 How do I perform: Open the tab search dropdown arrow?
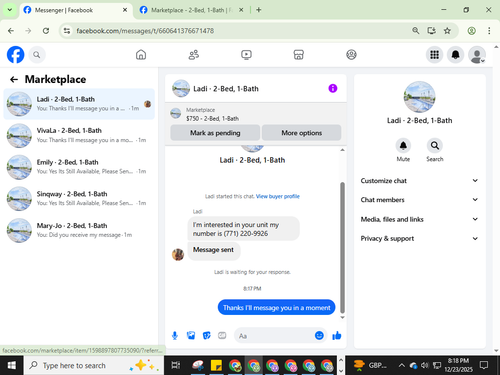tap(10, 10)
